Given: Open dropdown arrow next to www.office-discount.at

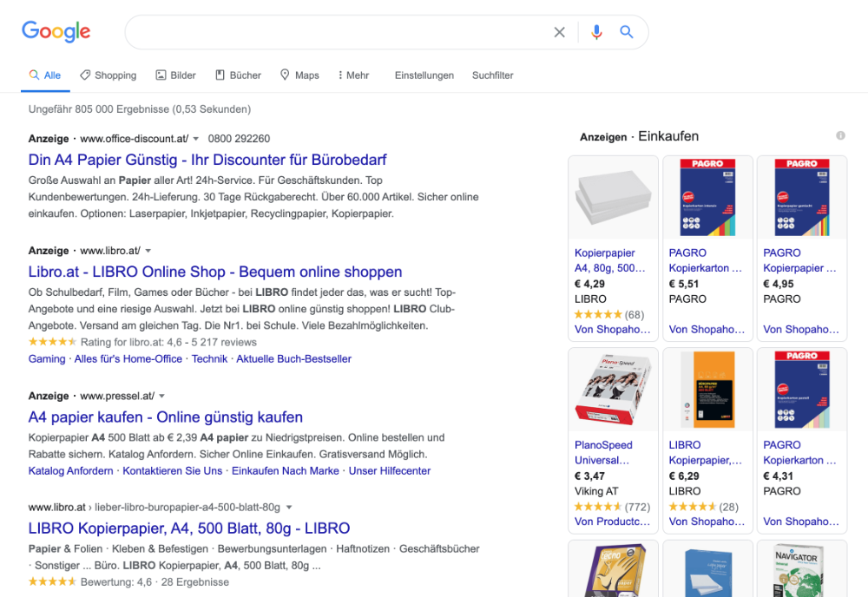Looking at the screenshot, I should (196, 139).
